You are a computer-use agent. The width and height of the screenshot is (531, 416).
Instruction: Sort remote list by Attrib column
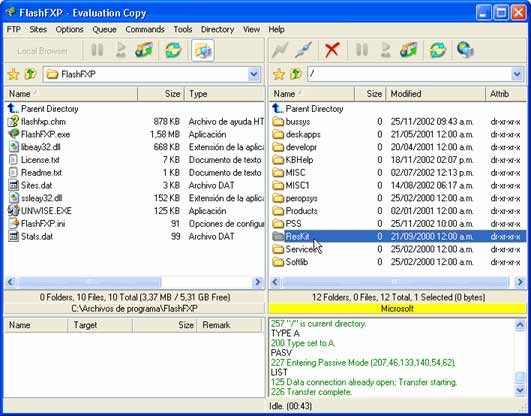506,94
